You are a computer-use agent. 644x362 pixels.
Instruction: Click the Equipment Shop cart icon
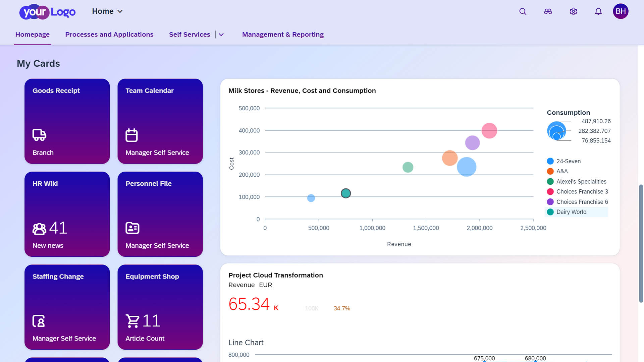[132, 321]
